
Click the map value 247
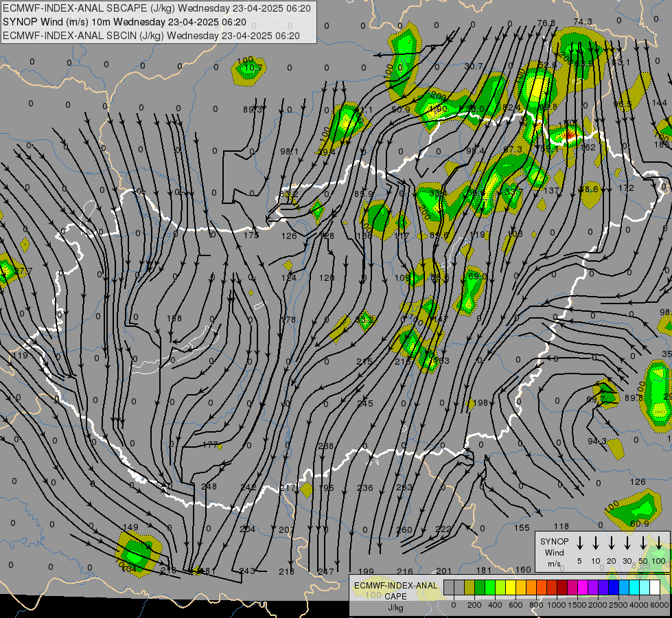tap(326, 571)
